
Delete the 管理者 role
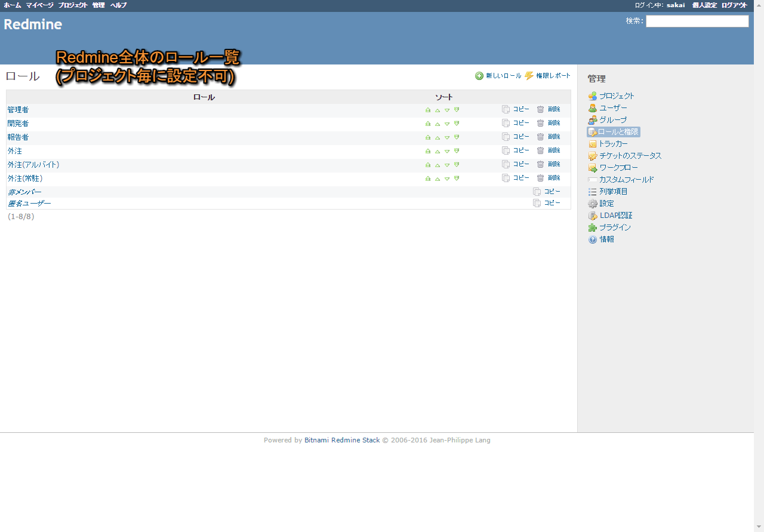549,109
